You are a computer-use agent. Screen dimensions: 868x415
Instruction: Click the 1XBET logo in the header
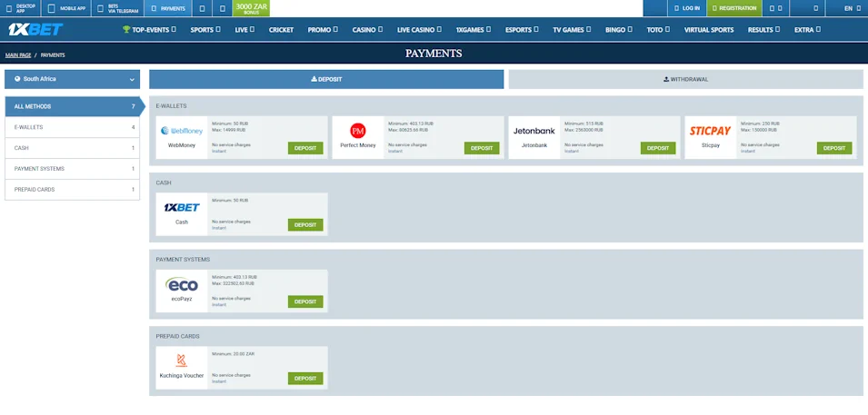tap(35, 29)
